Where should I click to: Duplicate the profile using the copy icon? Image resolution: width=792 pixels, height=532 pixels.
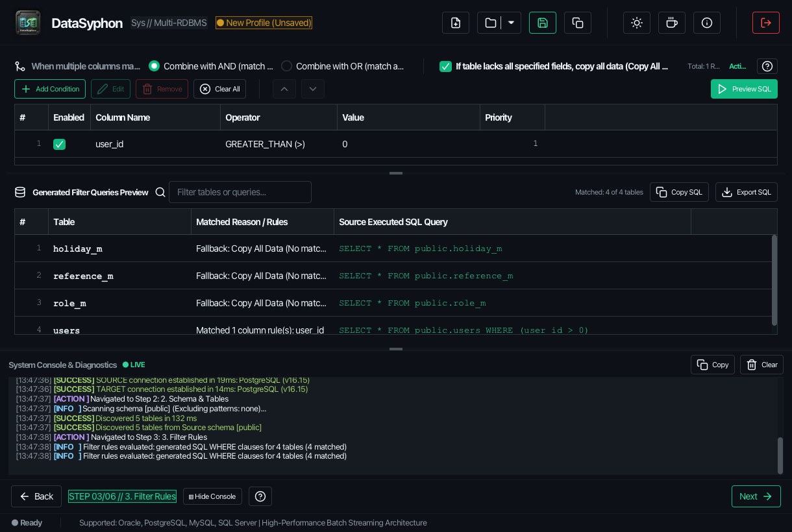(x=578, y=23)
